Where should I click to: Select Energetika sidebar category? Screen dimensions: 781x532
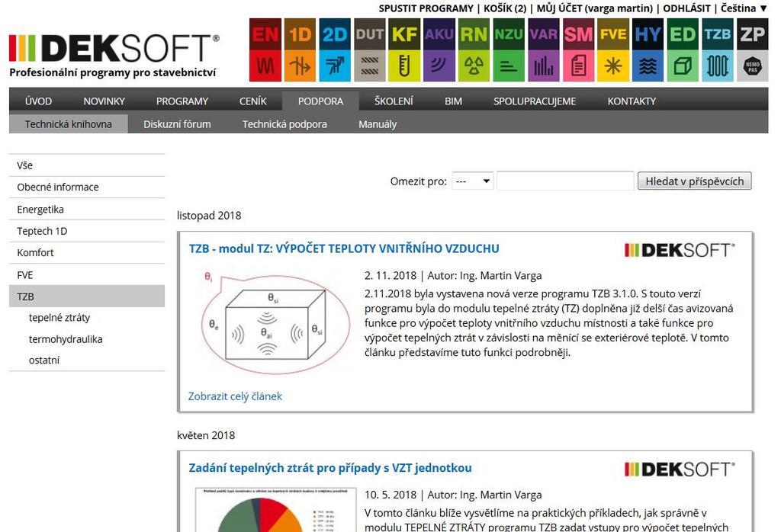pyautogui.click(x=87, y=209)
